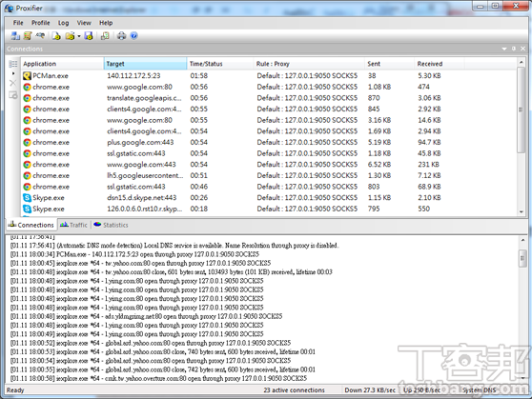Click the list view icon beside Application header

click(13, 64)
